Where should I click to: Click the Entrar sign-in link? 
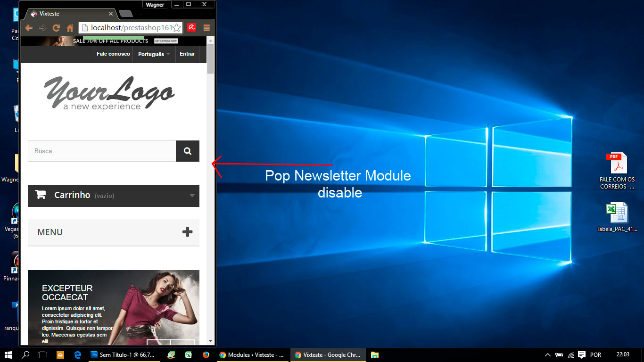[187, 54]
